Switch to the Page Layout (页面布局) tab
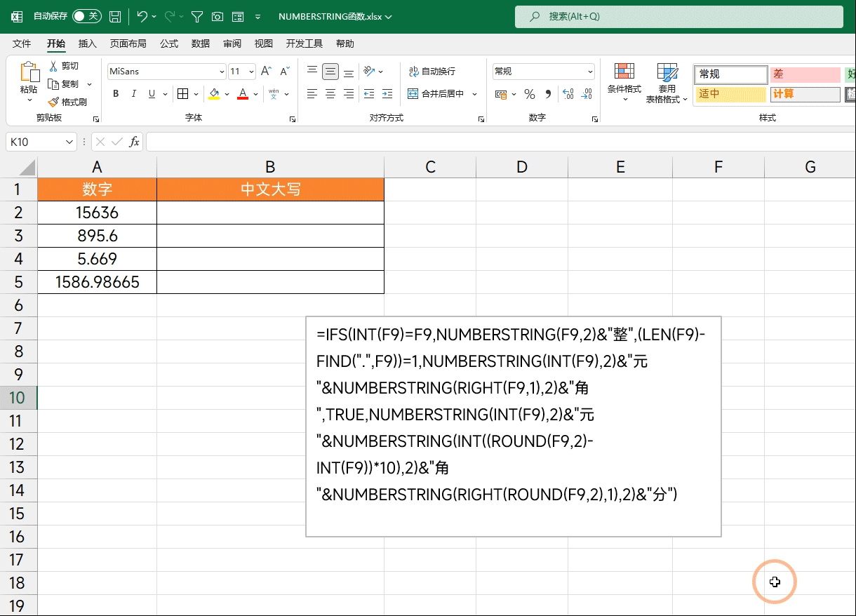The image size is (856, 616). pyautogui.click(x=128, y=43)
